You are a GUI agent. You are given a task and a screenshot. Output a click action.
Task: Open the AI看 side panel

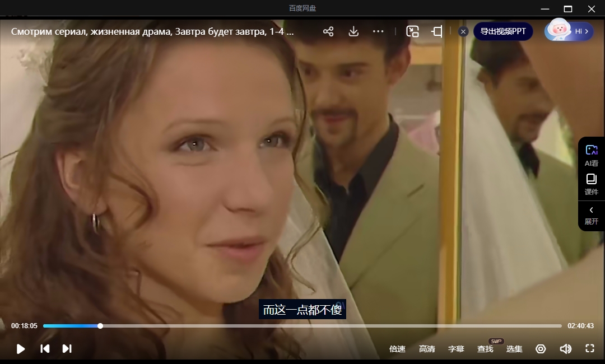click(592, 156)
